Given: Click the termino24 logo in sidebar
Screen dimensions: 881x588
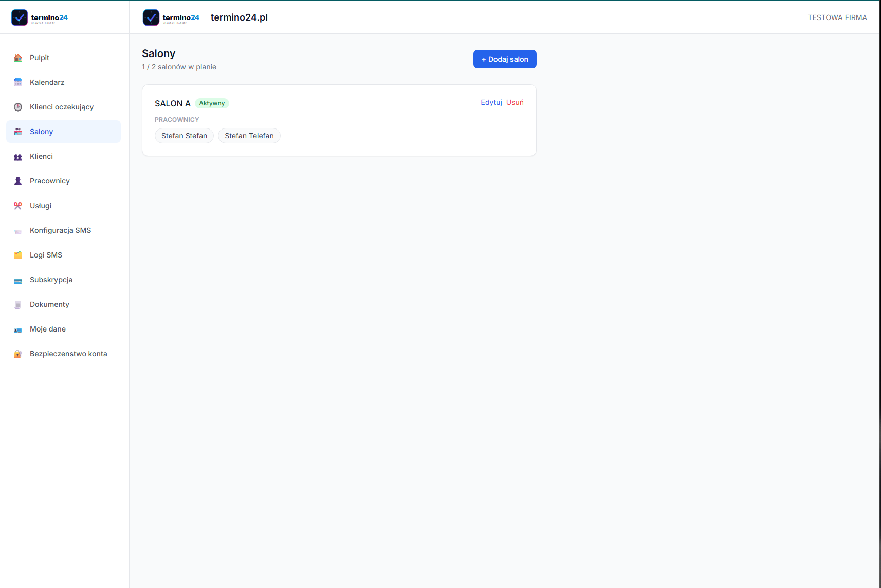Looking at the screenshot, I should pyautogui.click(x=40, y=17).
